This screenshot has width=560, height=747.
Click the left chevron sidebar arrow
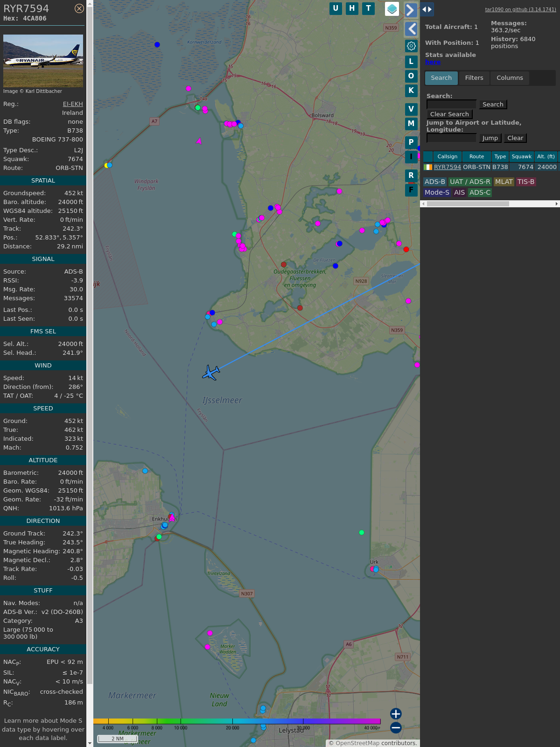coord(411,29)
